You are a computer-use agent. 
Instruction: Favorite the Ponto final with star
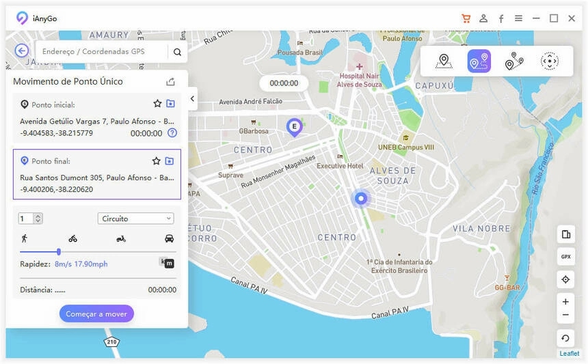click(156, 161)
